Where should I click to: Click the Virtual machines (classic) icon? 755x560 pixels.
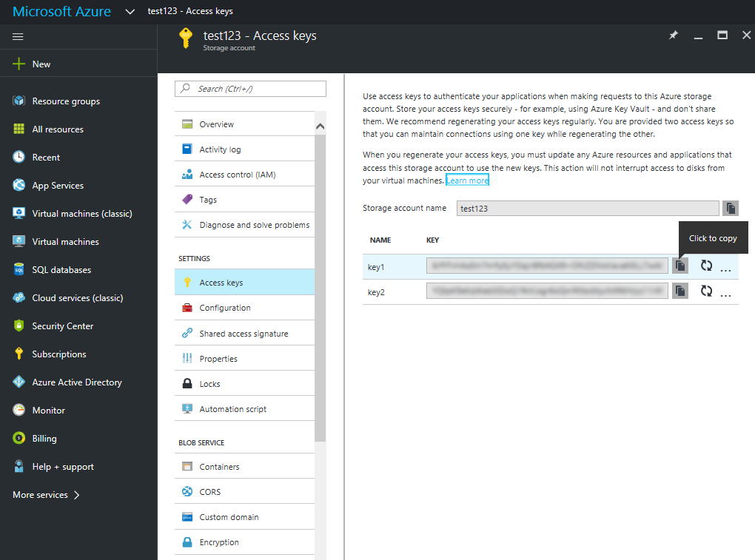(19, 213)
